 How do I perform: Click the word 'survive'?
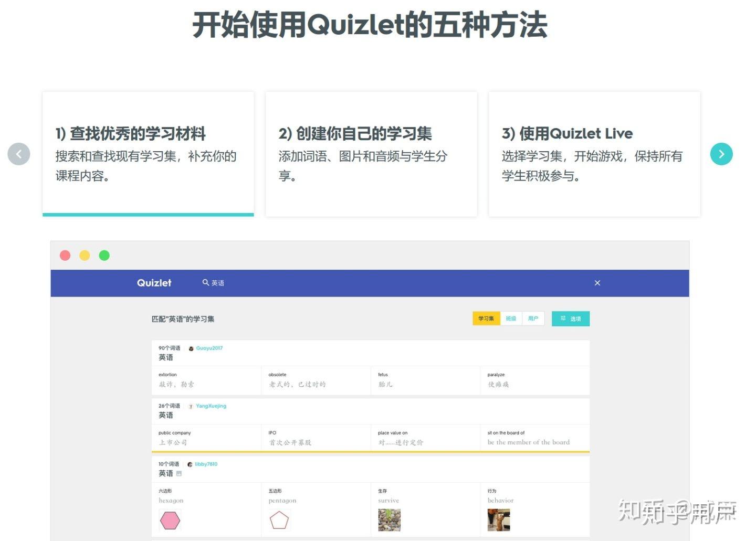click(x=388, y=501)
